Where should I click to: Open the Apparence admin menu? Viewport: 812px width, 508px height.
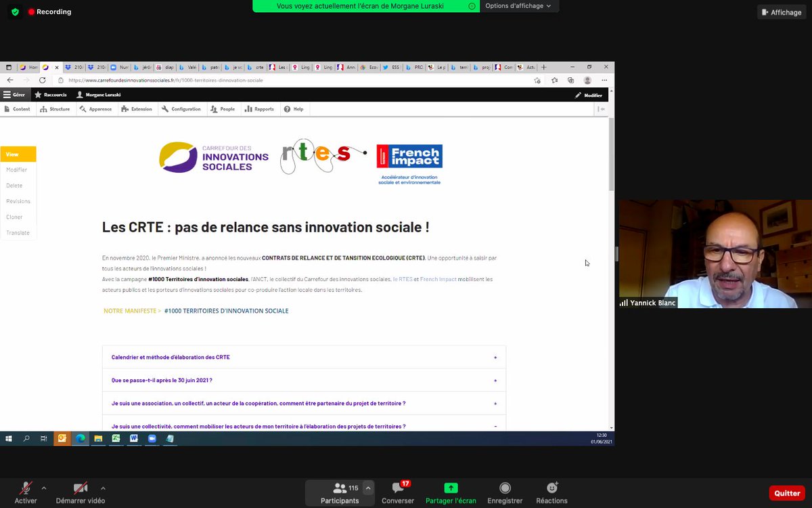coord(95,109)
